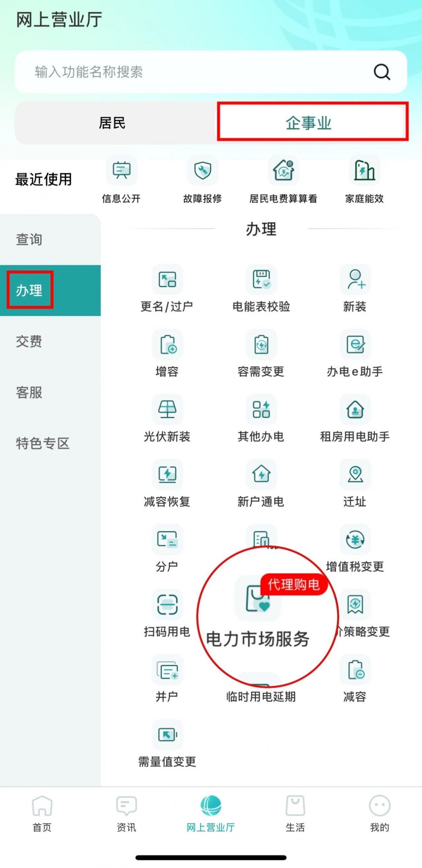The width and height of the screenshot is (422, 868).
Task: Tap the search magnifier icon
Action: tap(382, 72)
